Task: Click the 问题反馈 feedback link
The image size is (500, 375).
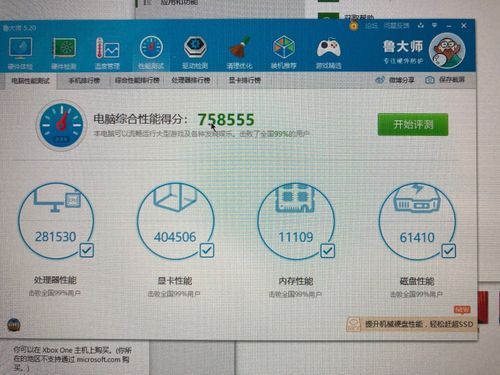Action: click(396, 26)
